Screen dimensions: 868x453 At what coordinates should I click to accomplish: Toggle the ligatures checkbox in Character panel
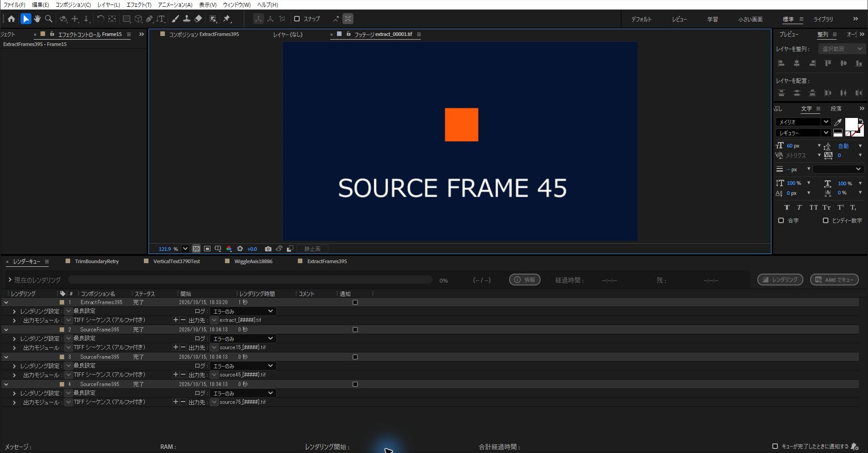[x=781, y=220]
